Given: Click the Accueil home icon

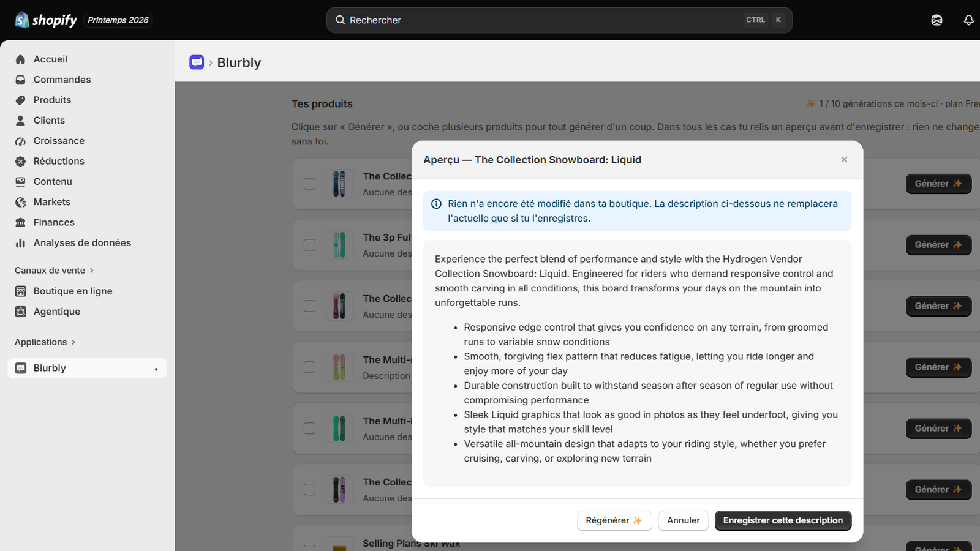Looking at the screenshot, I should coord(21,59).
